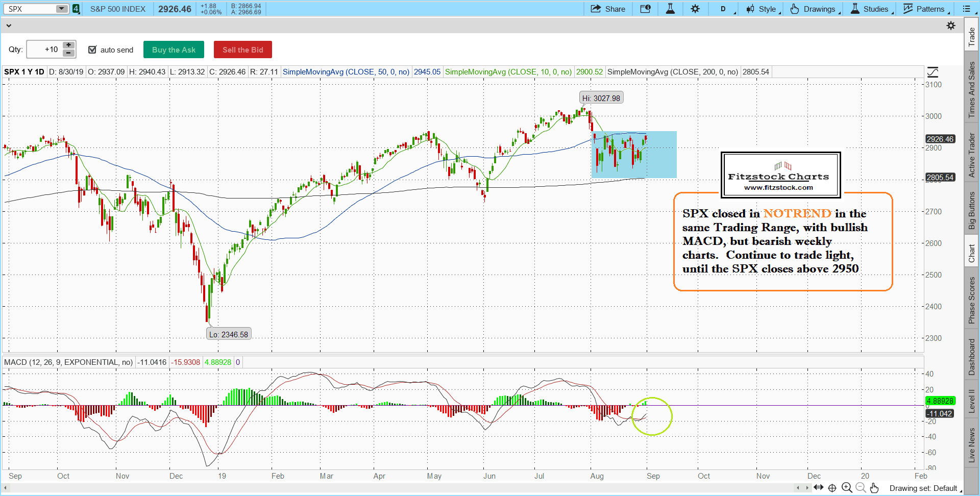Click the zoom in magnifier icon

(x=847, y=488)
